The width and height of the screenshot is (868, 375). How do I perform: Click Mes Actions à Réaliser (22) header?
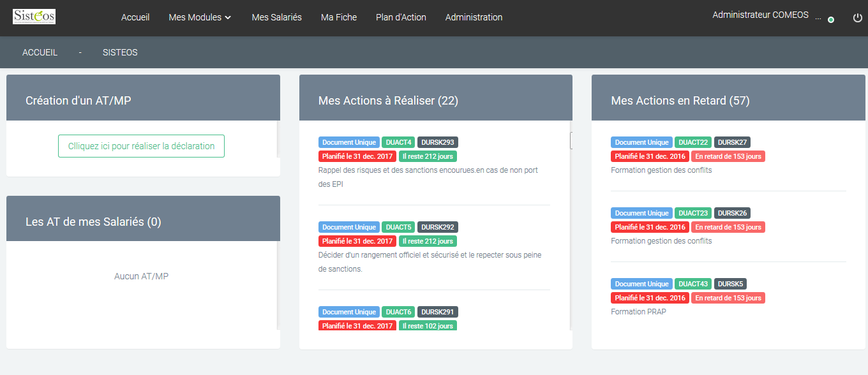(436, 98)
